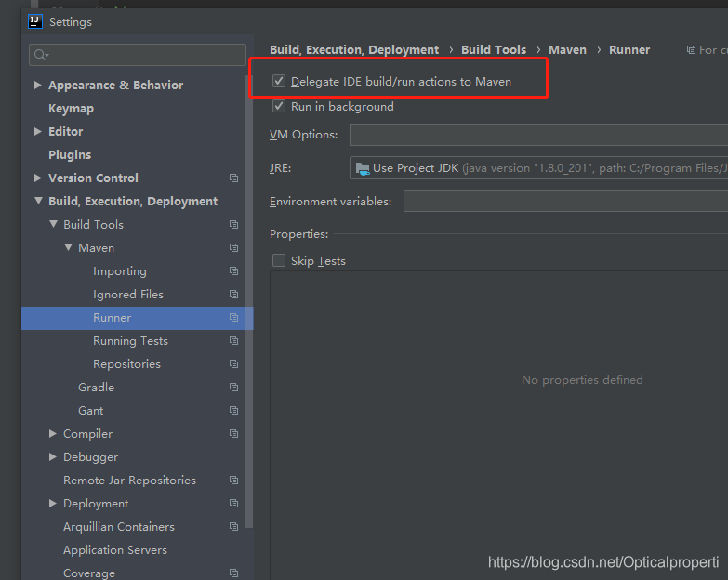Click the project-level icon beside Importing

tap(234, 271)
